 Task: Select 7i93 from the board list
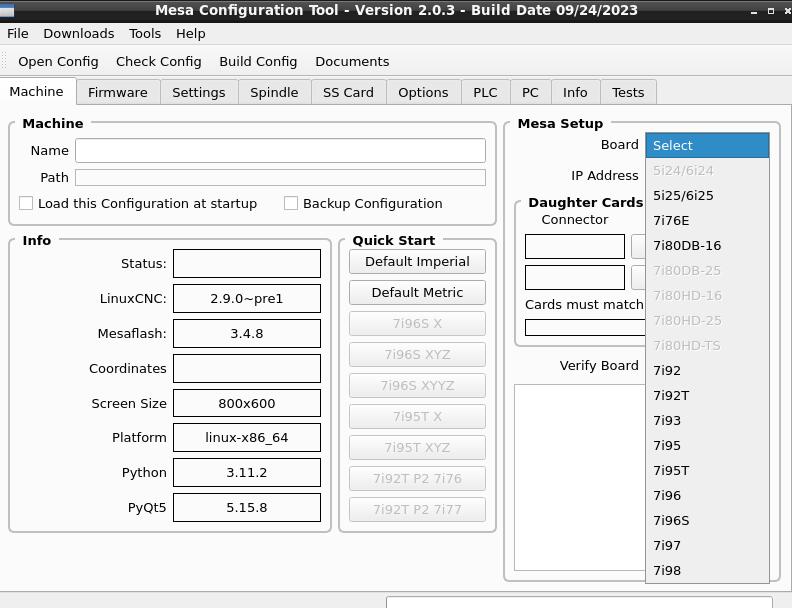coord(707,421)
